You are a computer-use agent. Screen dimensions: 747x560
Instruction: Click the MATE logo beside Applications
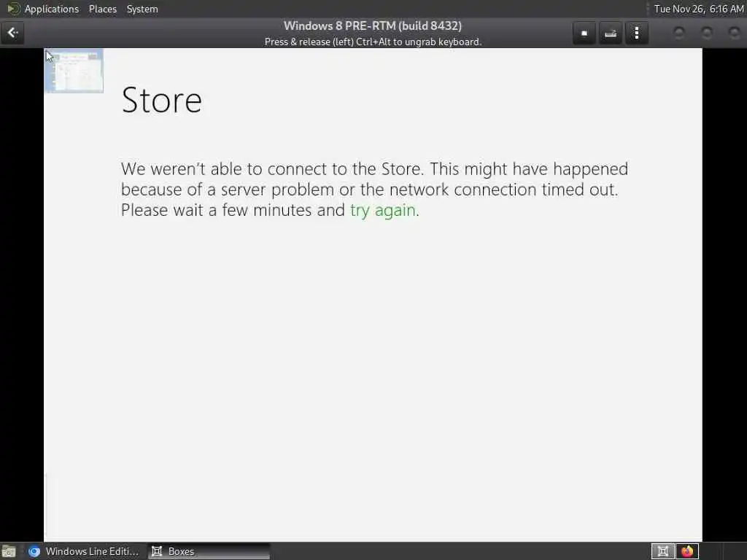click(x=13, y=9)
